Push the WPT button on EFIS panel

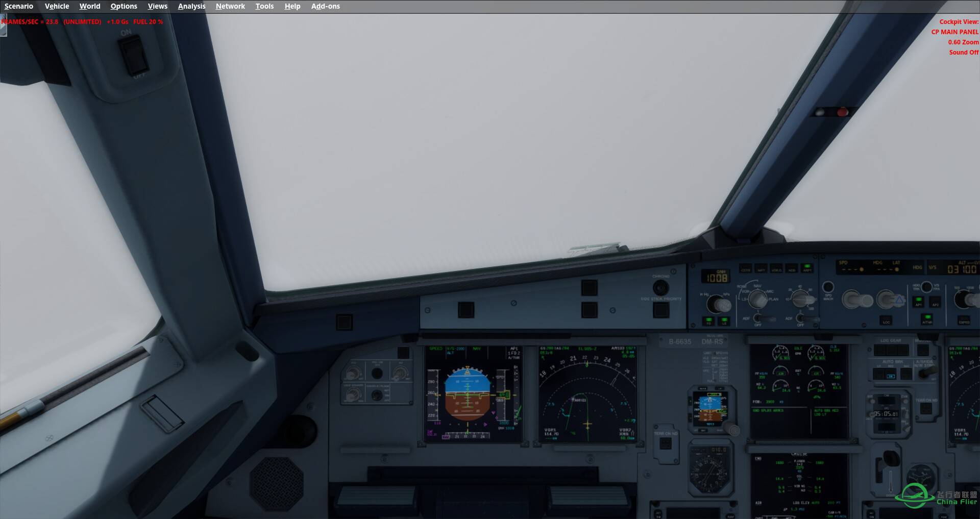(761, 268)
